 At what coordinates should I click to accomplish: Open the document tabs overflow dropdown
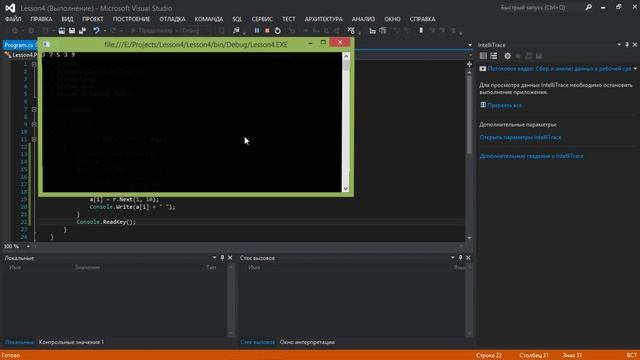point(470,45)
